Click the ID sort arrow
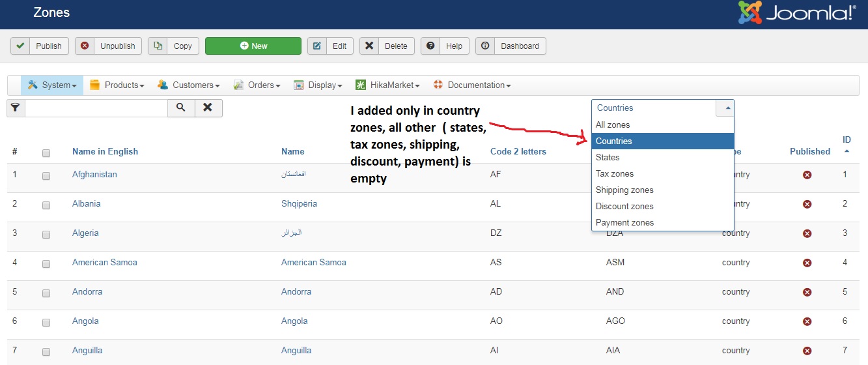 tap(847, 151)
